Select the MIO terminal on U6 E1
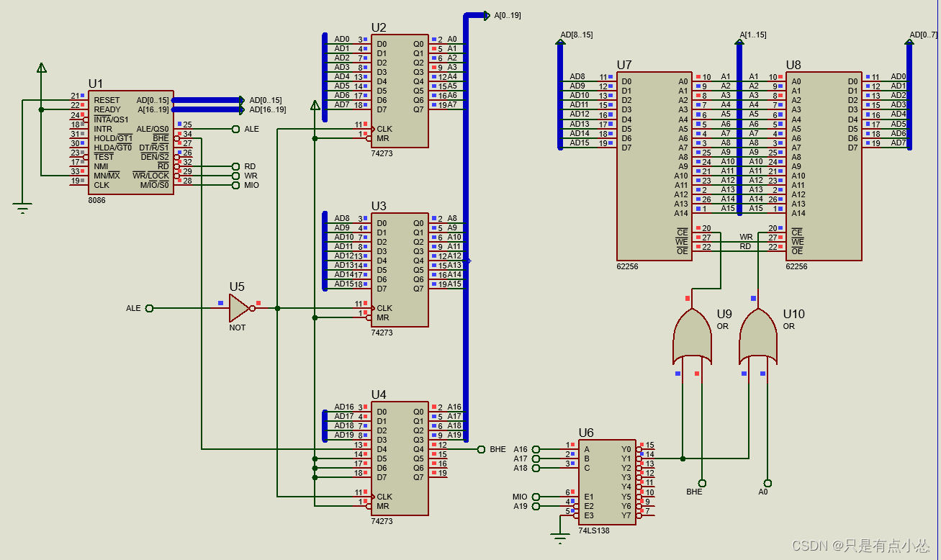 (536, 497)
